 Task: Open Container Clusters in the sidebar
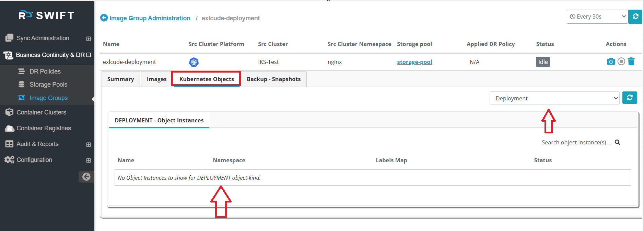tap(41, 112)
